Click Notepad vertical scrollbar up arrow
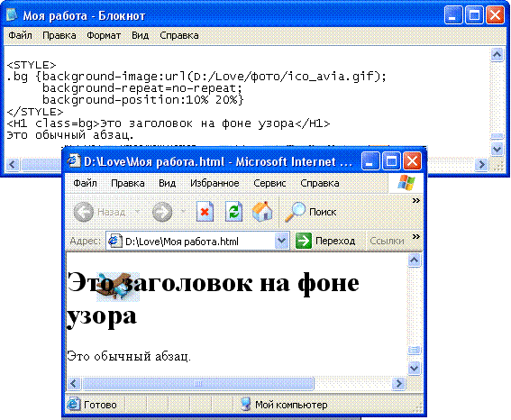The height and width of the screenshot is (420, 511). (x=497, y=54)
